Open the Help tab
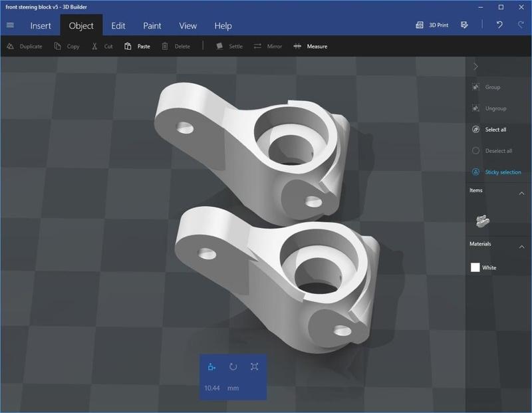This screenshot has width=532, height=413. point(223,26)
